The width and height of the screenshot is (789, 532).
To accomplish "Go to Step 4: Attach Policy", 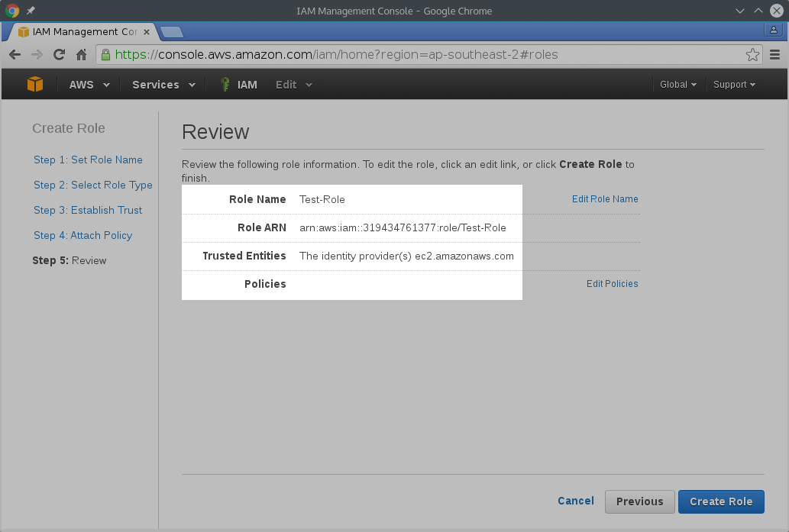I will 83,235.
